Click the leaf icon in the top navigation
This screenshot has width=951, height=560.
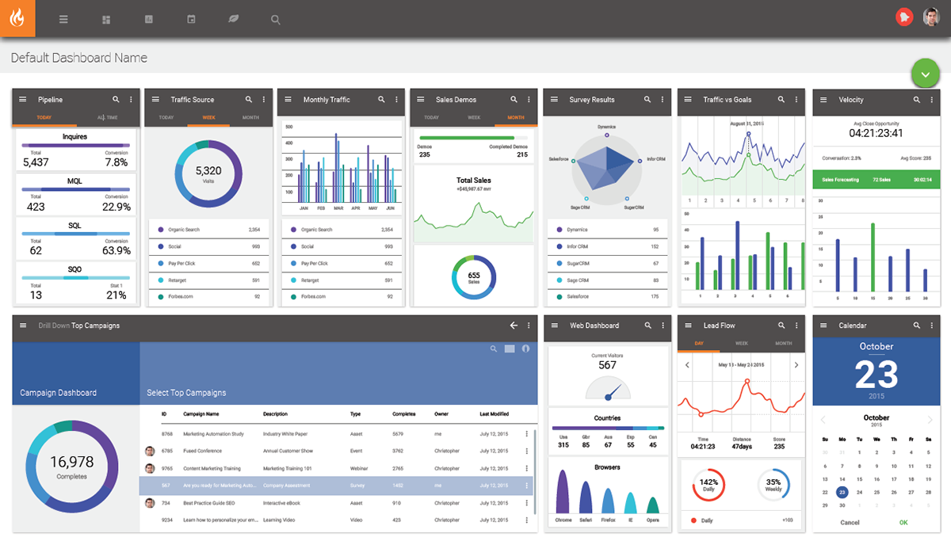click(233, 19)
